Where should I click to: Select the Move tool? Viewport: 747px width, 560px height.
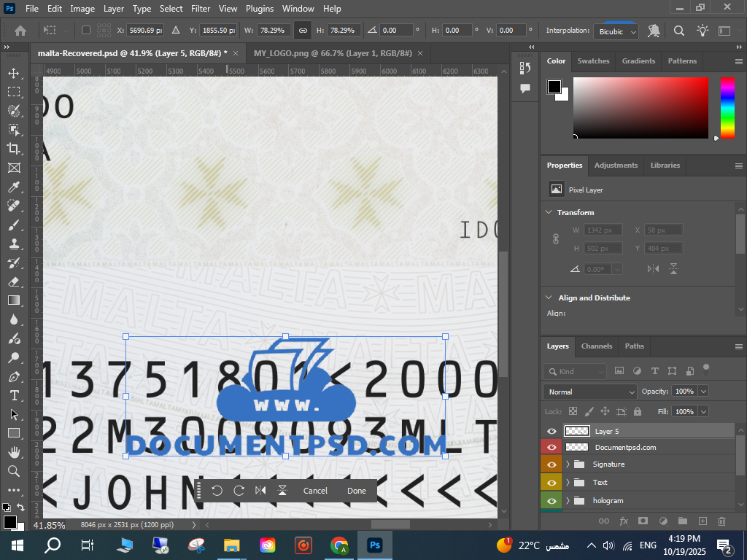(x=14, y=73)
